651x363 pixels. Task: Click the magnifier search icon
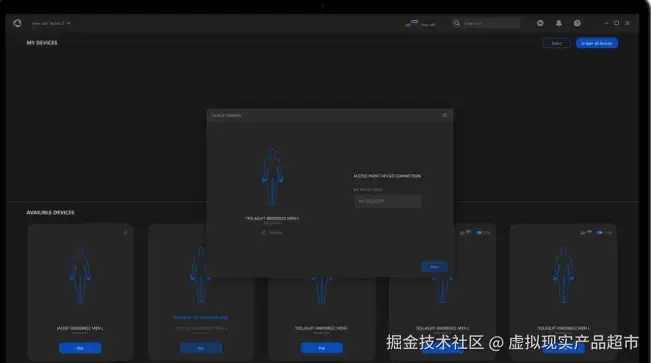[x=457, y=23]
